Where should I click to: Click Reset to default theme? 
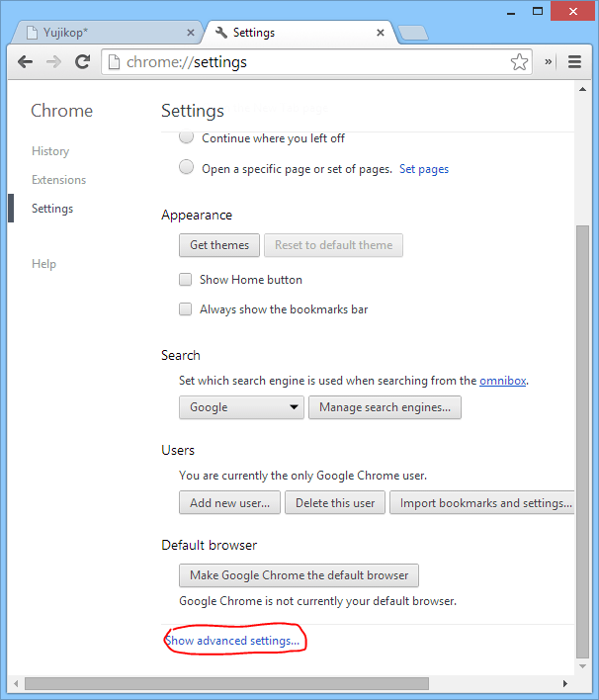tap(333, 245)
